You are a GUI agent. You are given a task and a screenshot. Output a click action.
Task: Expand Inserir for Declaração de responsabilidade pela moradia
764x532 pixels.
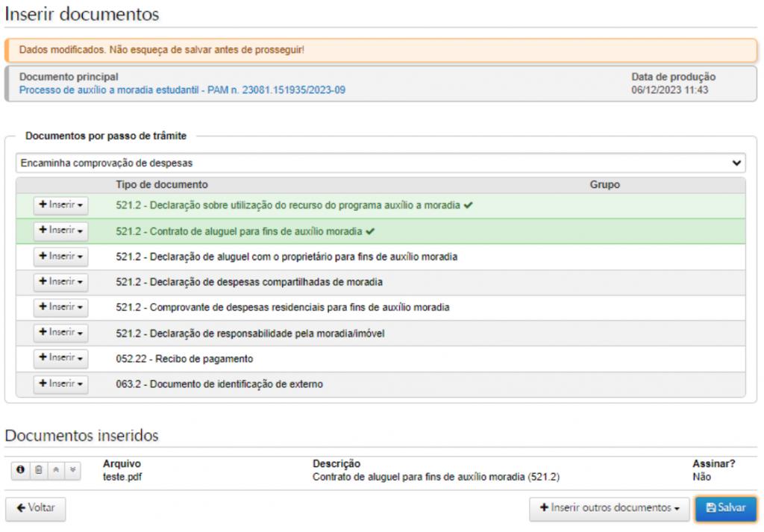[x=60, y=333]
